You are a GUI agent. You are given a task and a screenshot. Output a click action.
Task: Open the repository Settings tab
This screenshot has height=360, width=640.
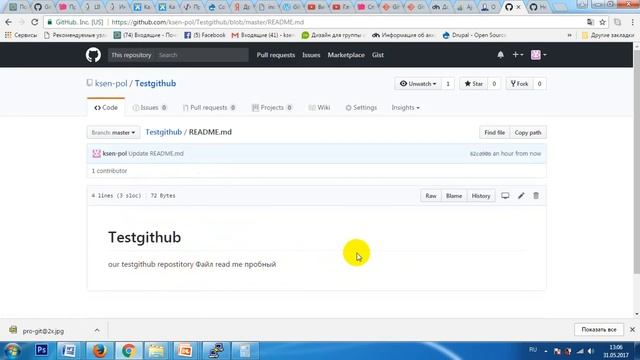[x=361, y=108]
